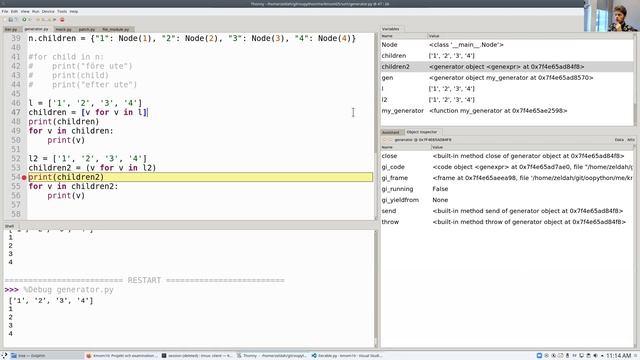640x360 pixels.
Task: Select the Node variable row
Action: [x=507, y=44]
